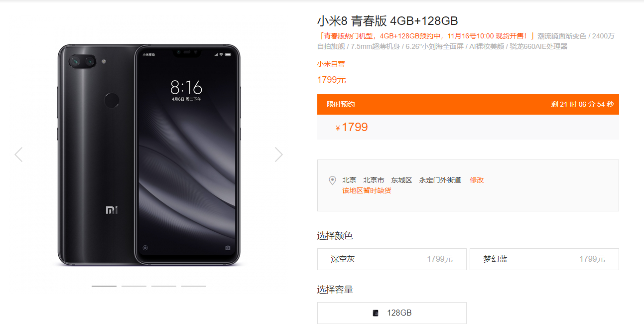Show previous product image with left arrow
This screenshot has width=644, height=335.
tap(18, 155)
